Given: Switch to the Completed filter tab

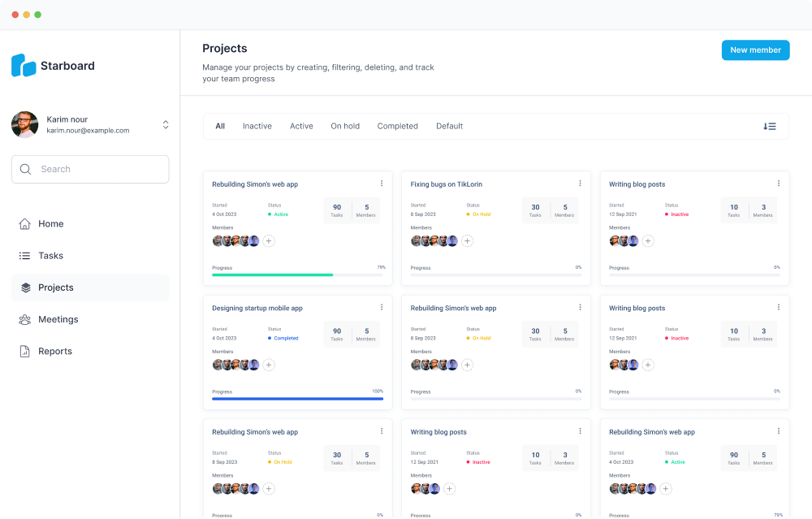Looking at the screenshot, I should (x=397, y=126).
